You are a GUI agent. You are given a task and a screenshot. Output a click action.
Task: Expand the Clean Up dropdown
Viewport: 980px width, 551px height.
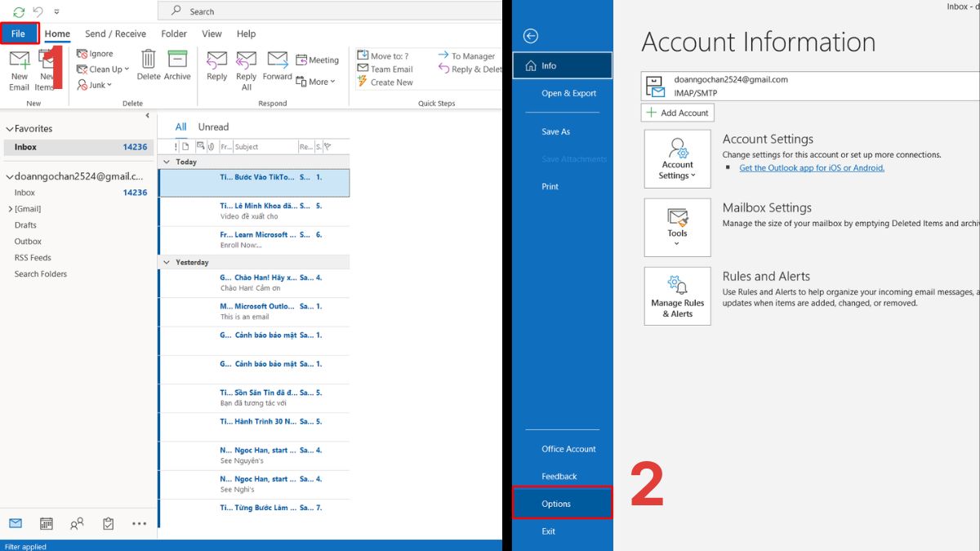point(103,69)
